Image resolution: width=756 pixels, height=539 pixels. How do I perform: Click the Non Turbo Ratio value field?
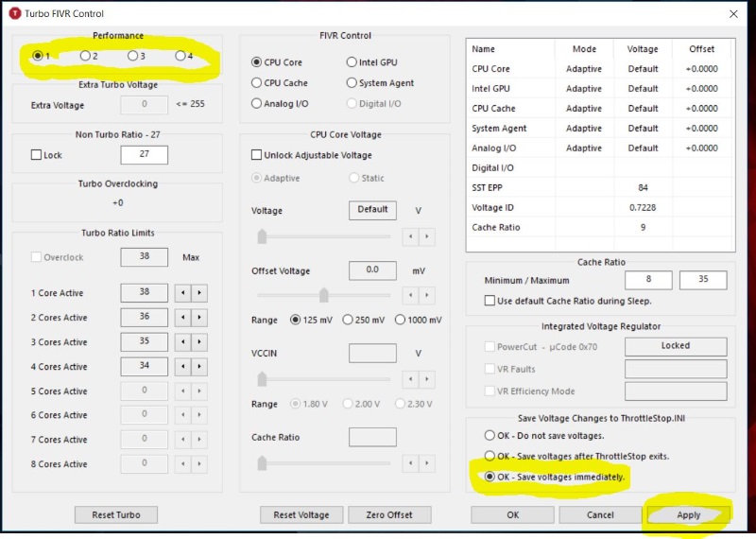pyautogui.click(x=145, y=154)
